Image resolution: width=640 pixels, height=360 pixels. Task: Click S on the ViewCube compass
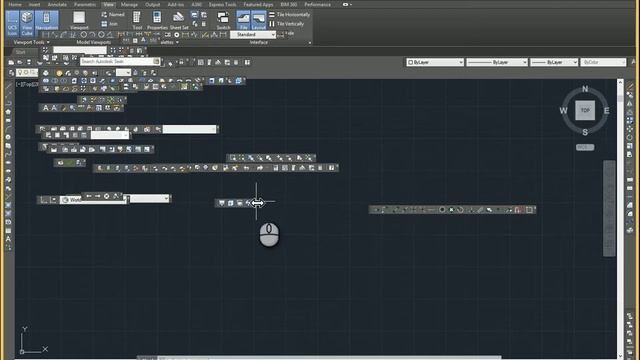[585, 132]
